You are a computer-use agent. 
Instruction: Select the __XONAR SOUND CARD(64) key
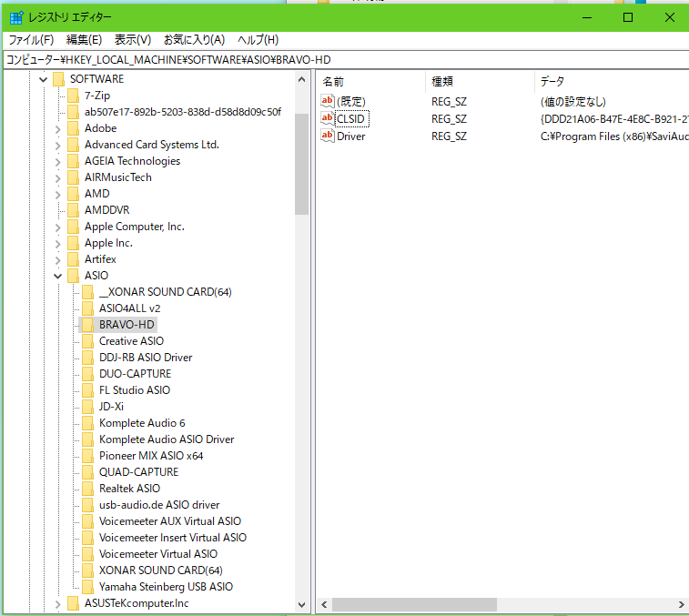point(166,292)
